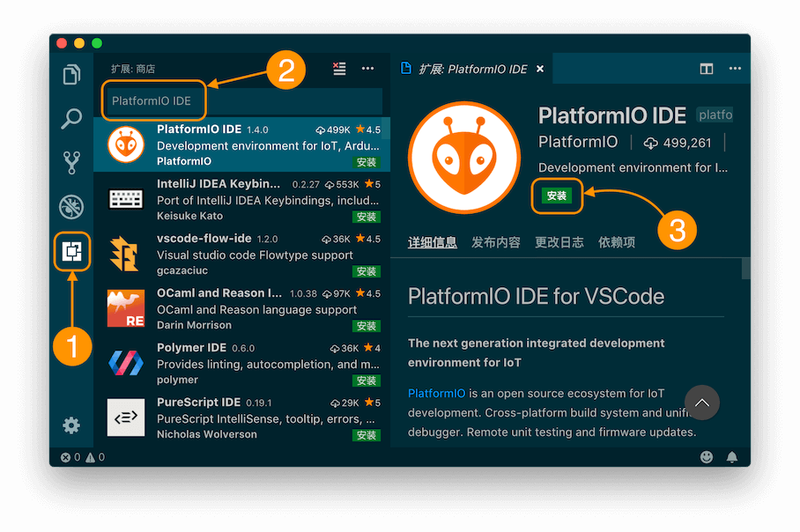Open Source Control from the activity bar
Viewport: 800px width, 532px height.
coord(70,162)
